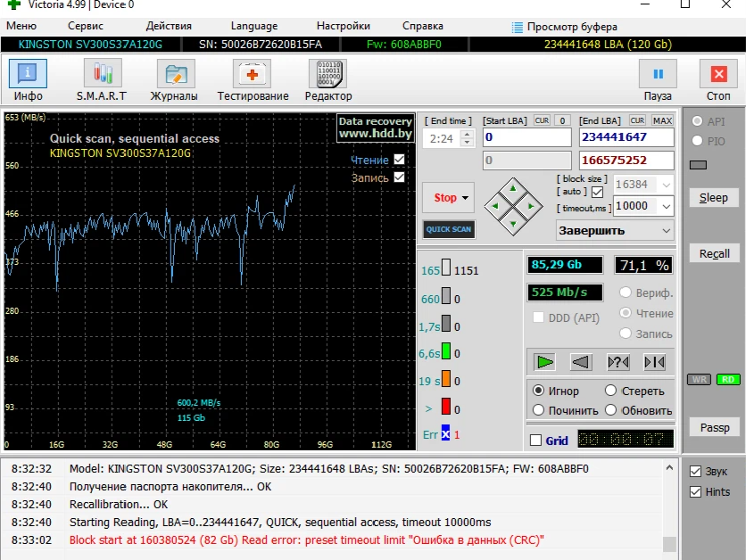This screenshot has height=560, width=746.
Task: Click the Recall button
Action: click(x=714, y=253)
